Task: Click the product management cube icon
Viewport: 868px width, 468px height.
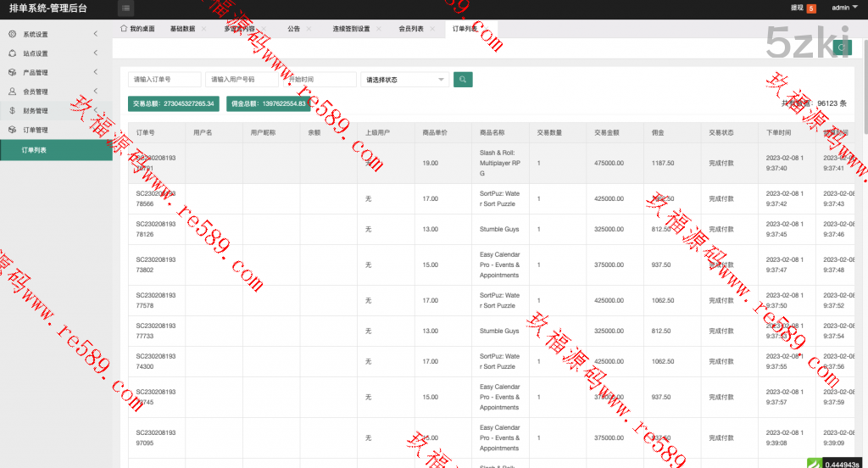Action: (12, 73)
